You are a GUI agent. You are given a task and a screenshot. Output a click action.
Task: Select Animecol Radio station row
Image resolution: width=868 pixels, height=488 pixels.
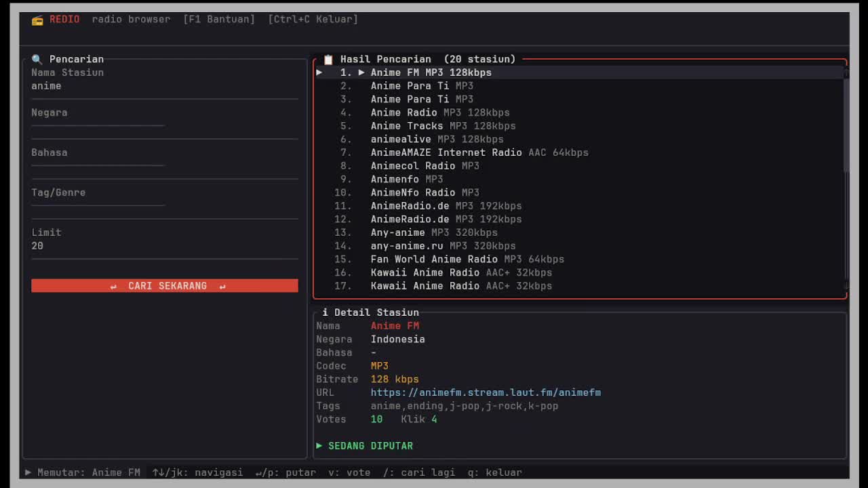pyautogui.click(x=580, y=166)
